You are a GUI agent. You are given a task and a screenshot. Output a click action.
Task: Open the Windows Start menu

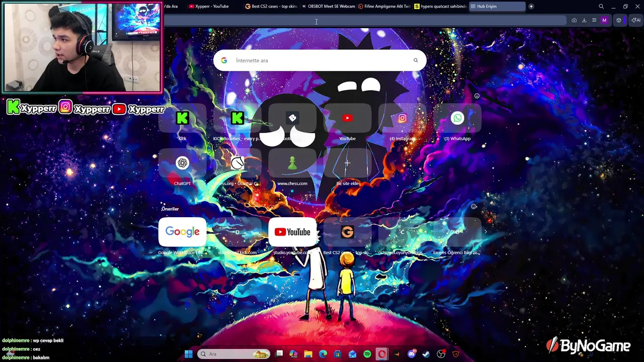click(189, 354)
